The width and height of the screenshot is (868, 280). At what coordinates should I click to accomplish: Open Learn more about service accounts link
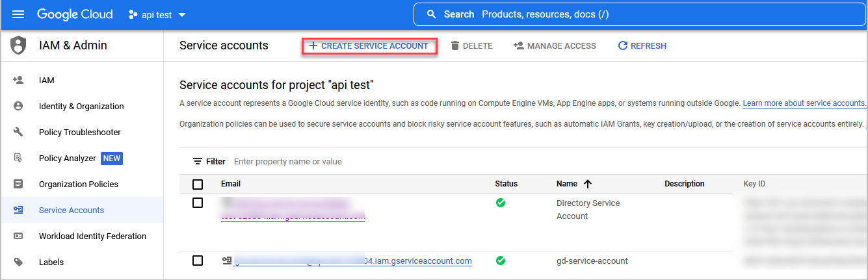click(804, 103)
